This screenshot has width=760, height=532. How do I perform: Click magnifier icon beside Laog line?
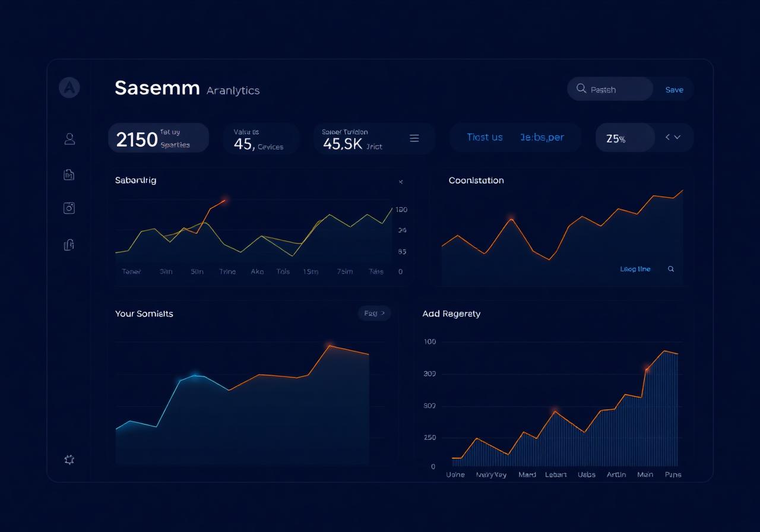671,269
